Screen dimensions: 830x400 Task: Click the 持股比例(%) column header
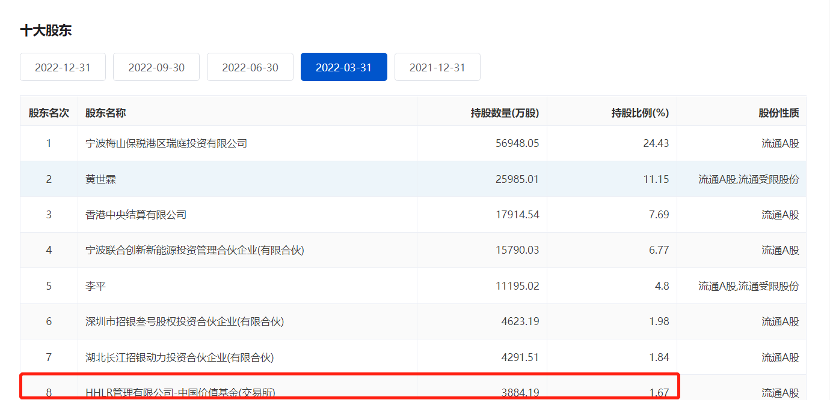[640, 113]
